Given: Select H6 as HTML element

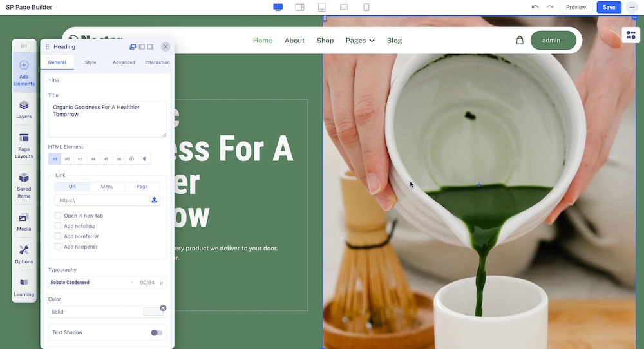Looking at the screenshot, I should (118, 159).
